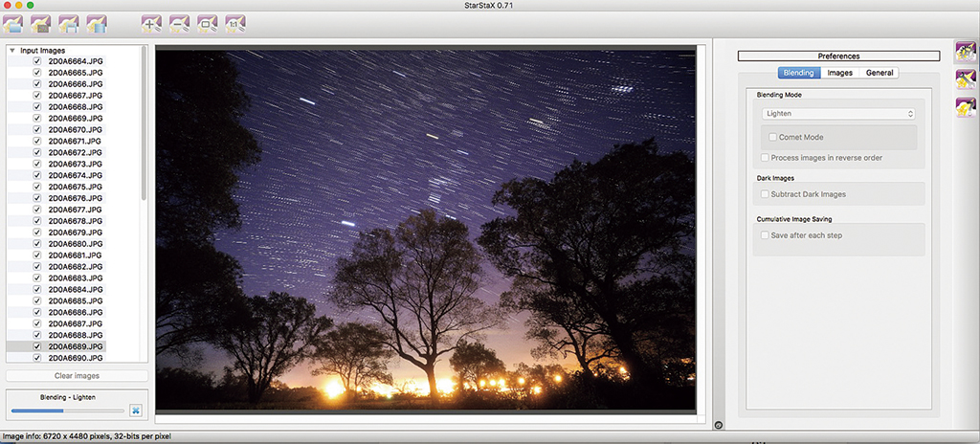Select file name 2D0A6674.JPG
This screenshot has height=444, width=980.
(76, 175)
